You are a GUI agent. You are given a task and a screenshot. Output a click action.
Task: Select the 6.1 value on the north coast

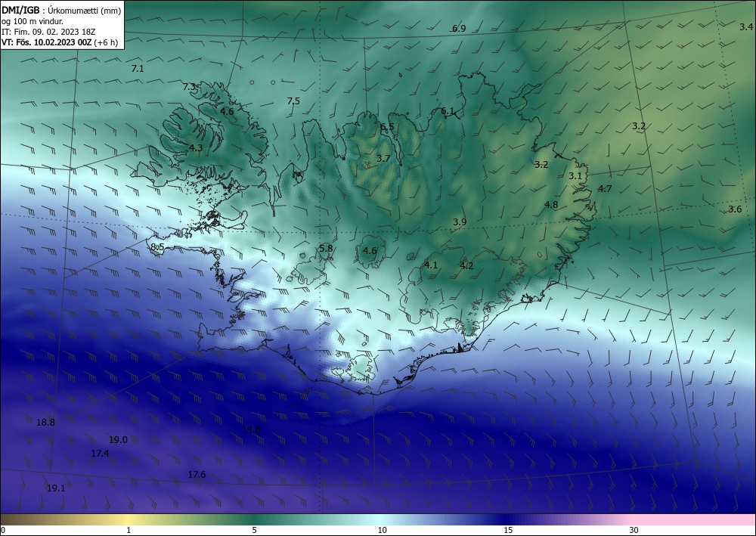[x=448, y=111]
